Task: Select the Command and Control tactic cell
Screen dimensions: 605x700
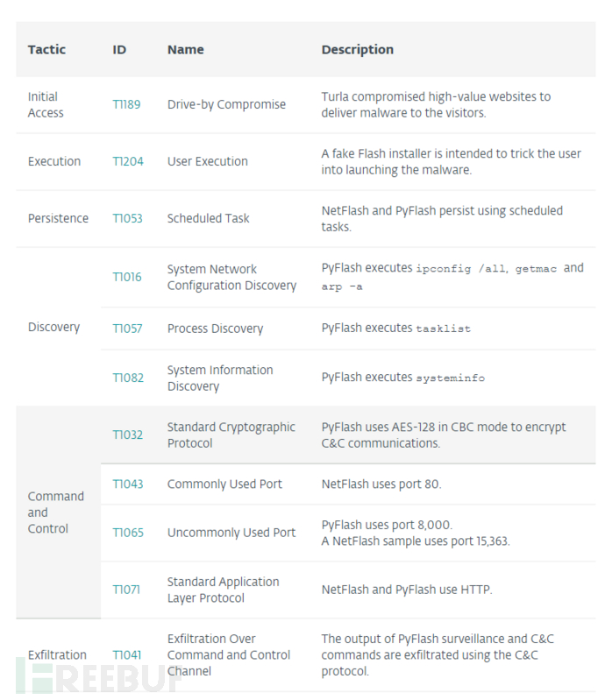Action: coord(55,513)
